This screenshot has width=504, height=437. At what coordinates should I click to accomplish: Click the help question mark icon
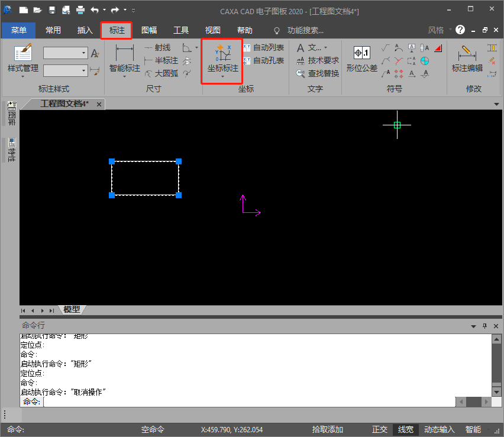coord(460,30)
